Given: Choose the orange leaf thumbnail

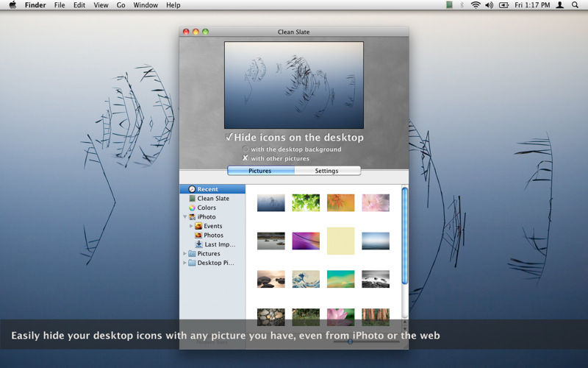Looking at the screenshot, I should [340, 203].
